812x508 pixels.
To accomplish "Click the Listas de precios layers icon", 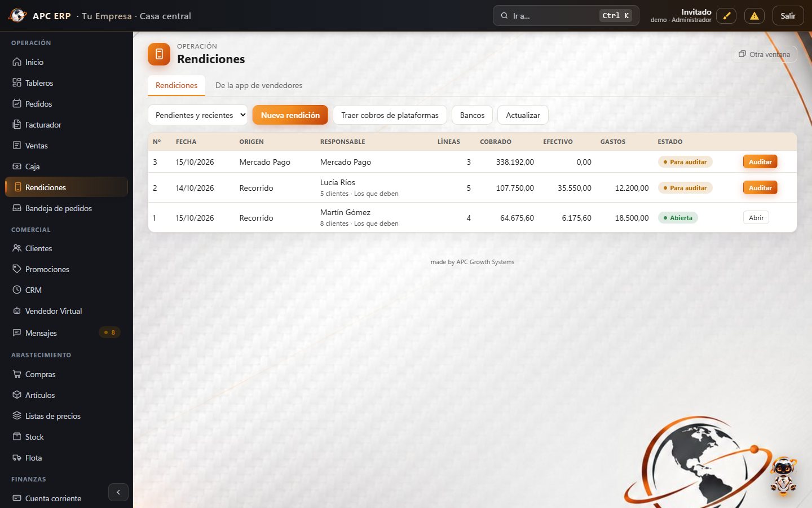I will click(x=17, y=416).
